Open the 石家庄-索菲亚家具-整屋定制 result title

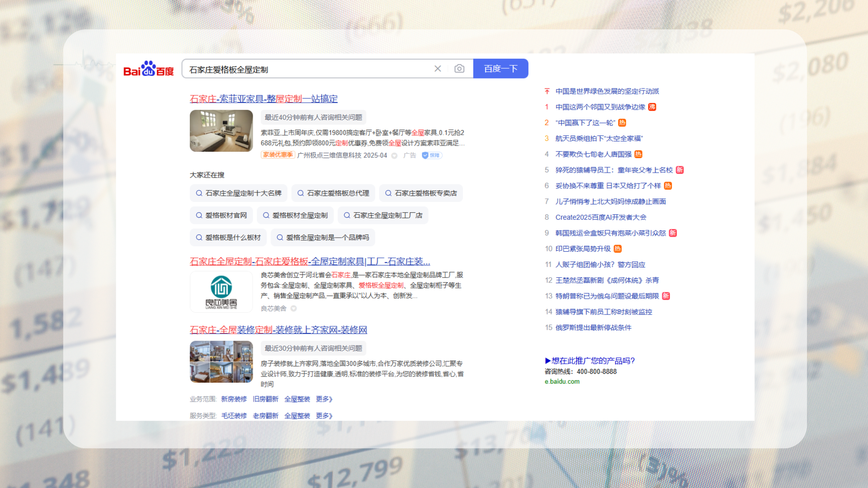click(x=264, y=99)
